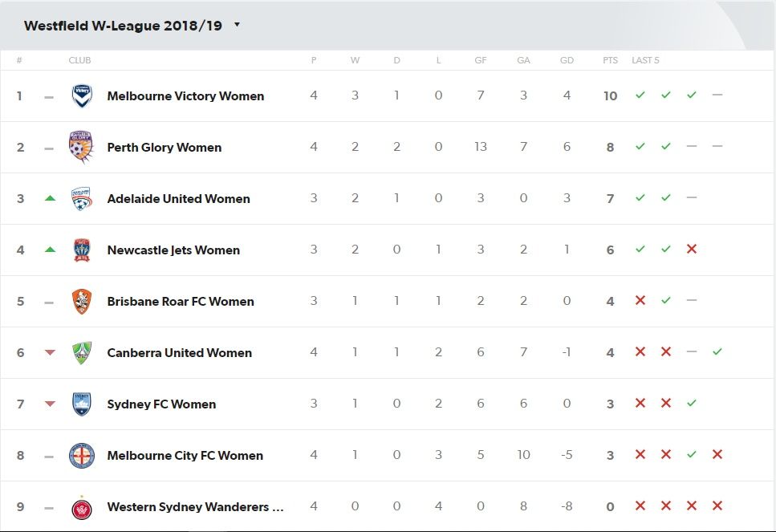Screen dimensions: 776x532
Task: Click the Newcastle Jets Women crest
Action: click(82, 250)
